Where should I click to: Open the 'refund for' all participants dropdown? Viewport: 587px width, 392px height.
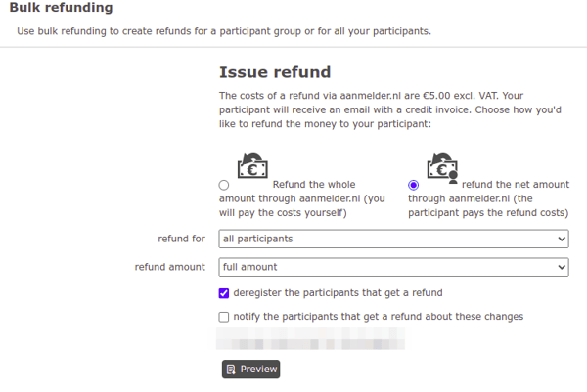(394, 239)
